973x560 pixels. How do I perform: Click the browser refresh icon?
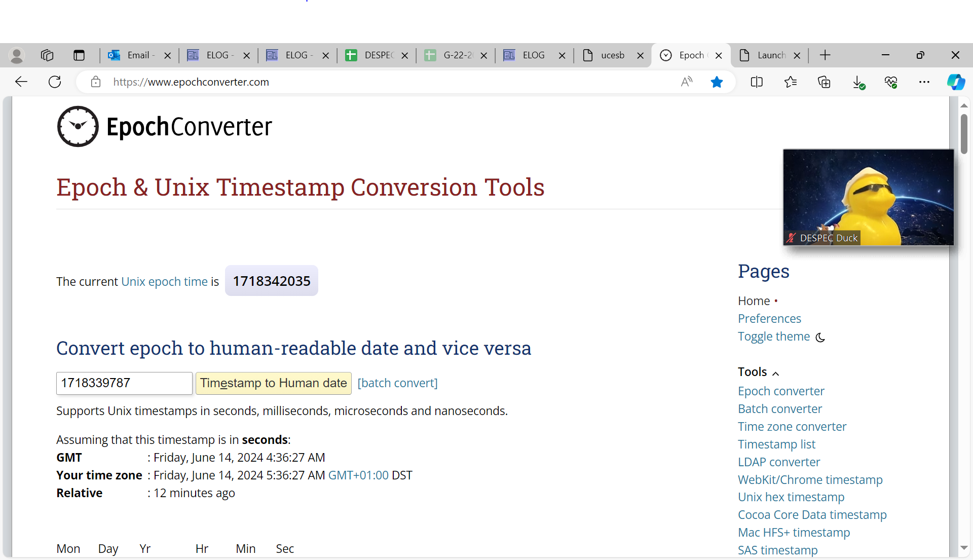coord(55,82)
